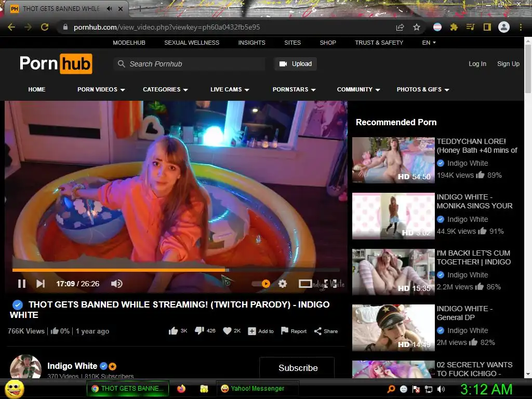Share the video
Image resolution: width=532 pixels, height=399 pixels.
(326, 331)
